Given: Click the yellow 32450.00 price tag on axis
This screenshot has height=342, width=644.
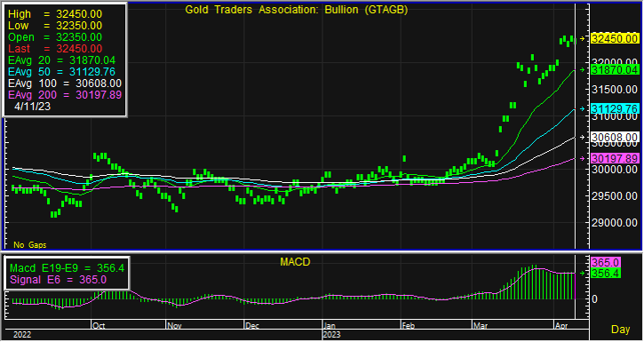Looking at the screenshot, I should click(615, 39).
